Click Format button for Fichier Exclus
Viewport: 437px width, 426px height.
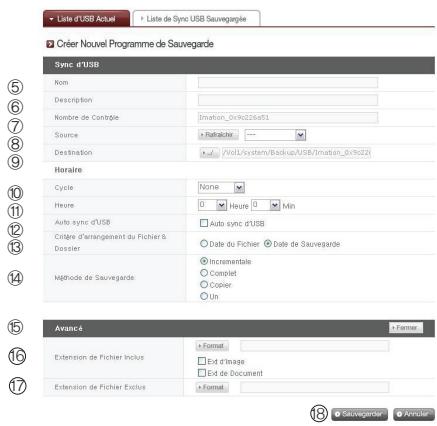pos(212,387)
